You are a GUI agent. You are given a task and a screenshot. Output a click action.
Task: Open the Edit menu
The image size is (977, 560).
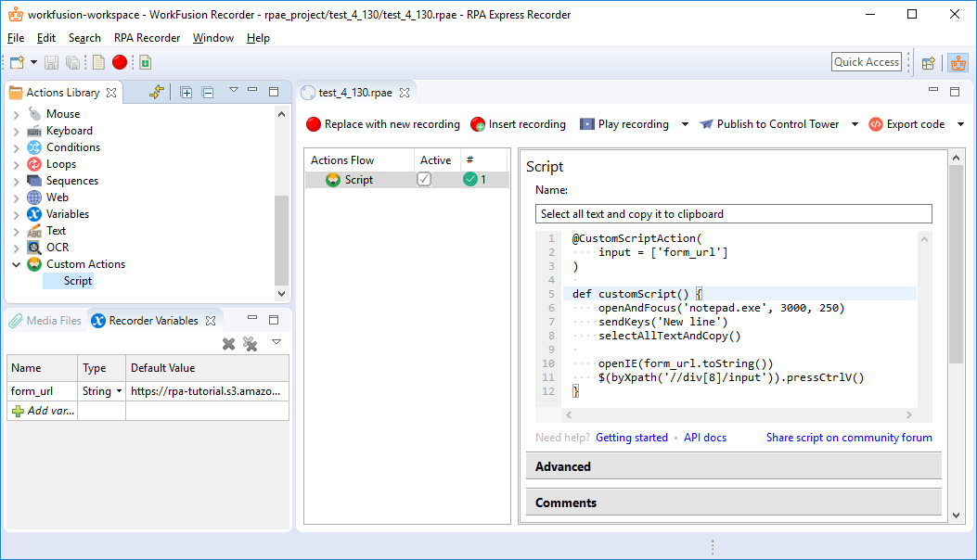click(x=46, y=38)
